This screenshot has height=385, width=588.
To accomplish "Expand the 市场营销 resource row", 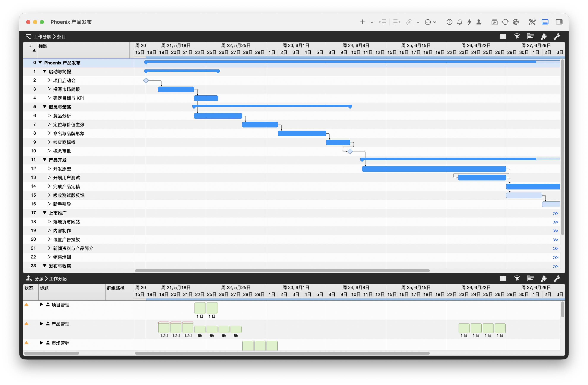I will tap(41, 343).
